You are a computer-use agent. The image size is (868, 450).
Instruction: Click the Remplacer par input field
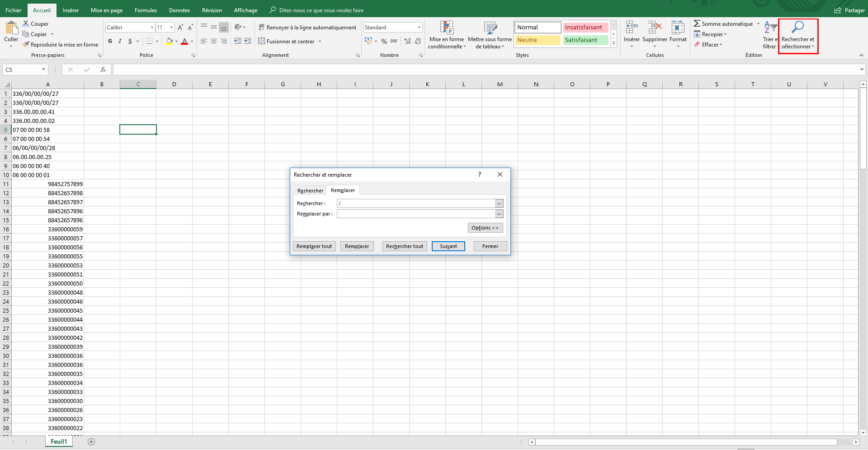click(x=416, y=214)
